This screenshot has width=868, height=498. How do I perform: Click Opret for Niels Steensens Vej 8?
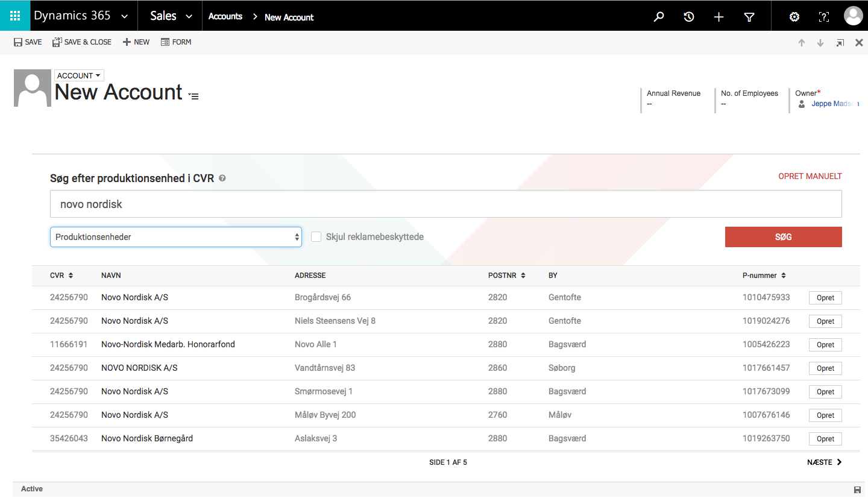pos(825,321)
